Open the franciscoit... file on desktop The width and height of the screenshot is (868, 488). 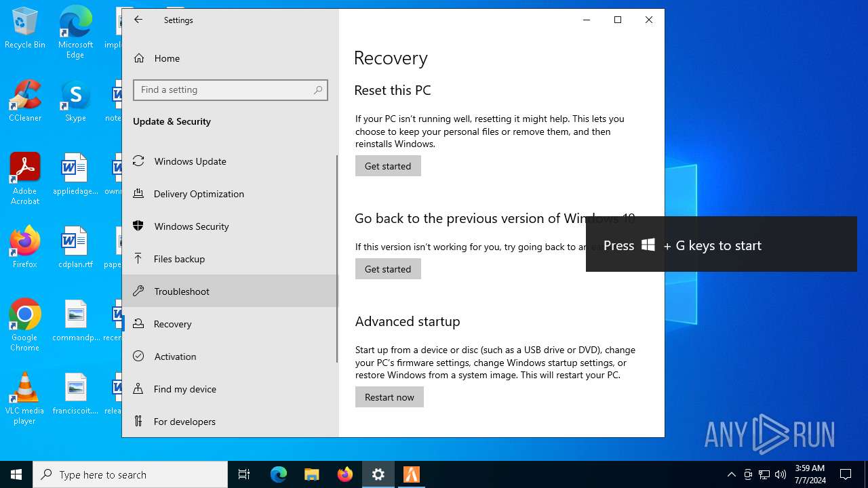75,394
